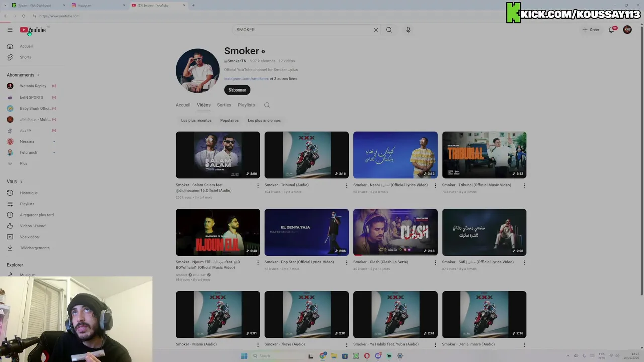Viewport: 644px width, 362px height.
Task: Open options menu for Tribunal (Audio)
Action: (346, 185)
